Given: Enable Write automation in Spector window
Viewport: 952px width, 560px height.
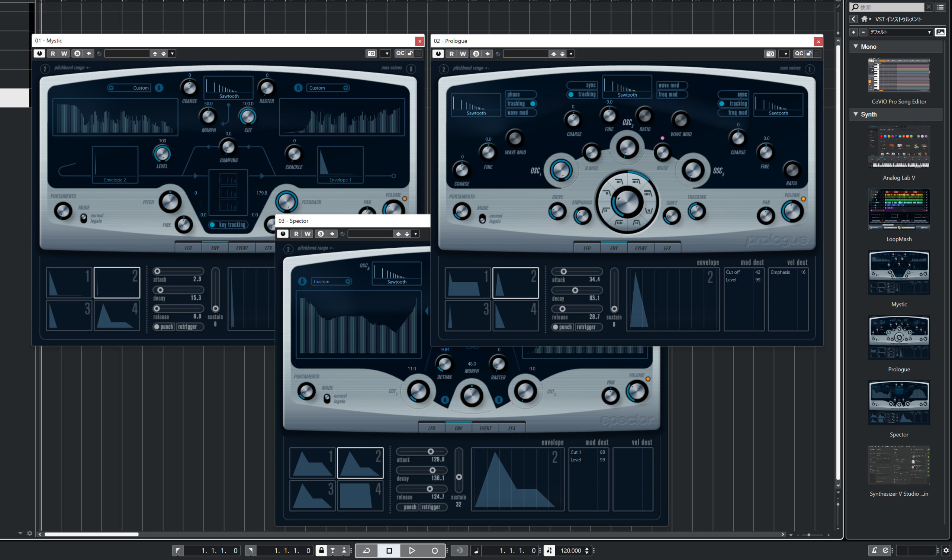Looking at the screenshot, I should click(x=308, y=234).
